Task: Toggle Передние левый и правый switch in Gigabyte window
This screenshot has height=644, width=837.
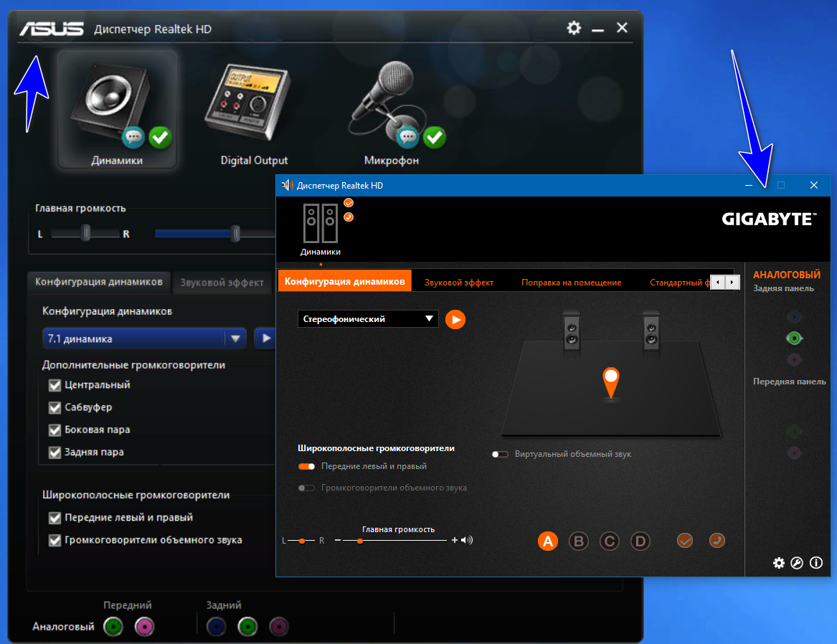Action: tap(306, 466)
